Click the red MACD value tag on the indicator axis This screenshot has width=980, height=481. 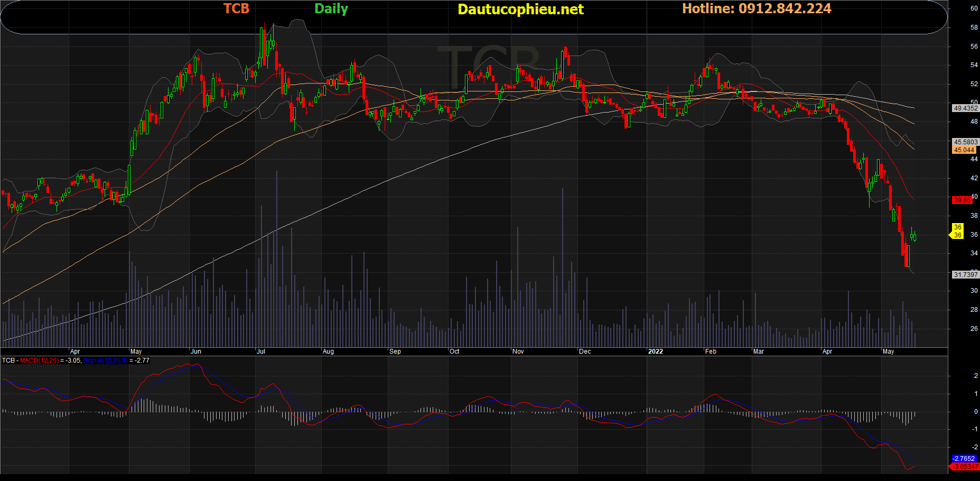(x=964, y=467)
